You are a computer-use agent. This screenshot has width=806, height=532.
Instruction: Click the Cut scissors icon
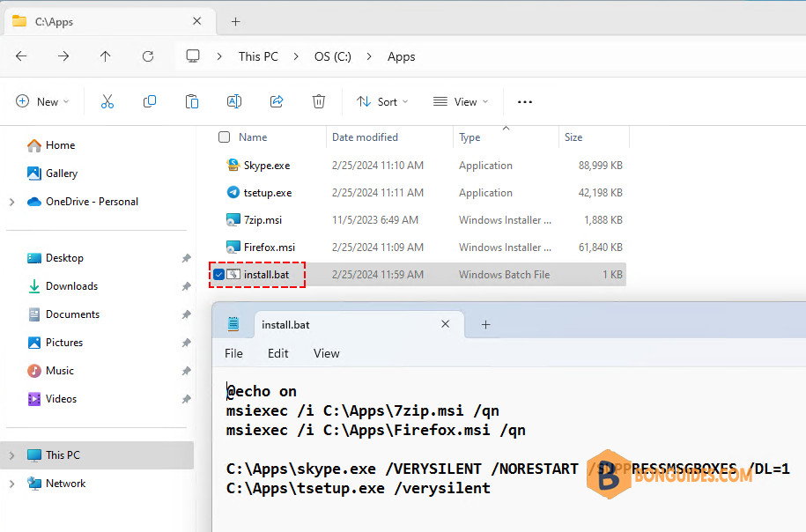tap(107, 101)
